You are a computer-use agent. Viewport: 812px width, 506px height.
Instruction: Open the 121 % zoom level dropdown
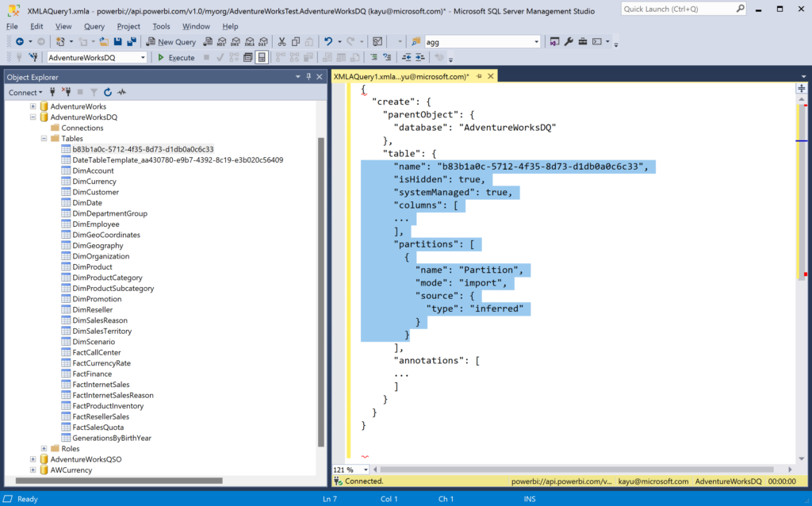pos(366,470)
